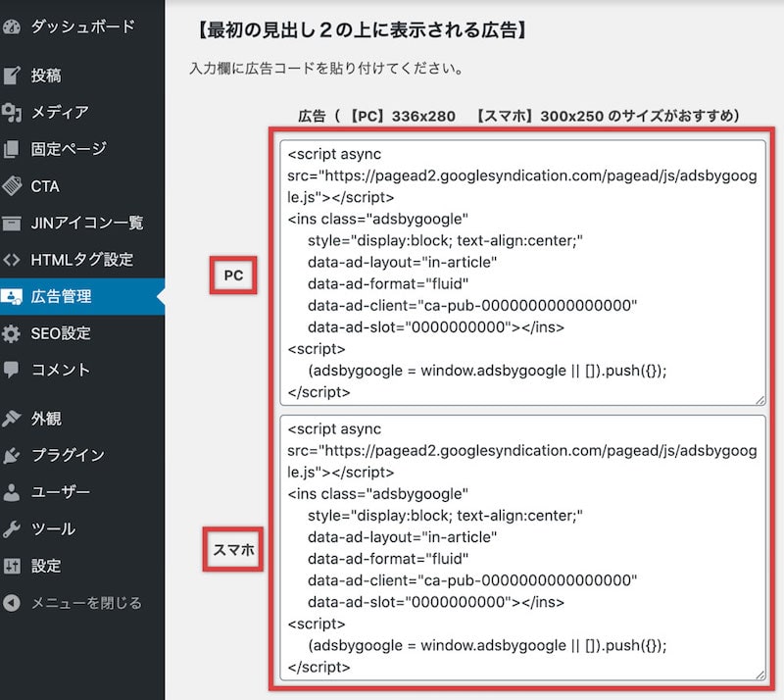
Task: Click the CTA tag icon
Action: click(x=11, y=186)
